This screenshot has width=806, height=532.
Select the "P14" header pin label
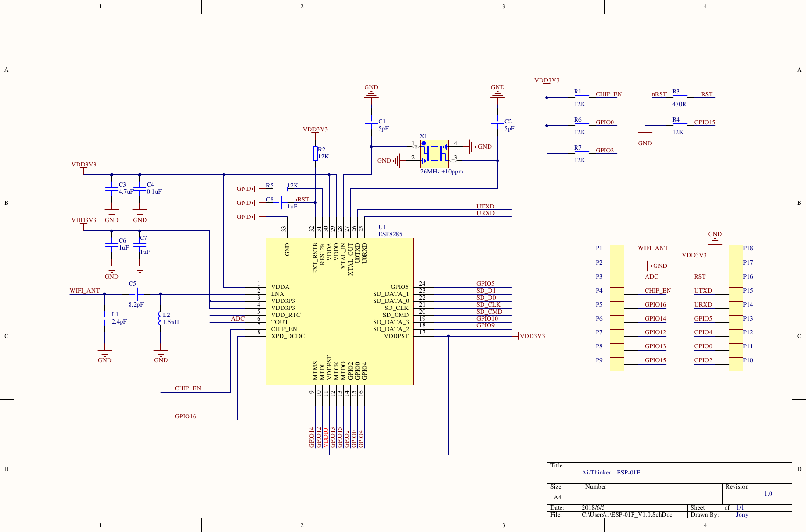tap(748, 305)
